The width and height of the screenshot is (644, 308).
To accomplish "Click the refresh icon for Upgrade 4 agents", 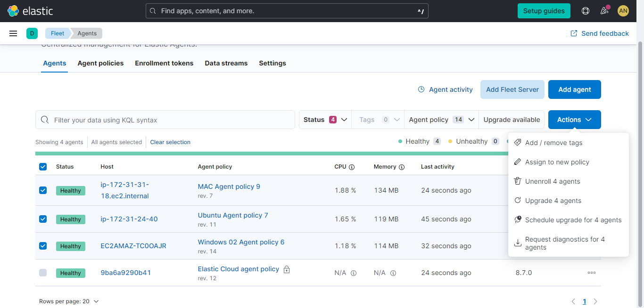I will (517, 201).
